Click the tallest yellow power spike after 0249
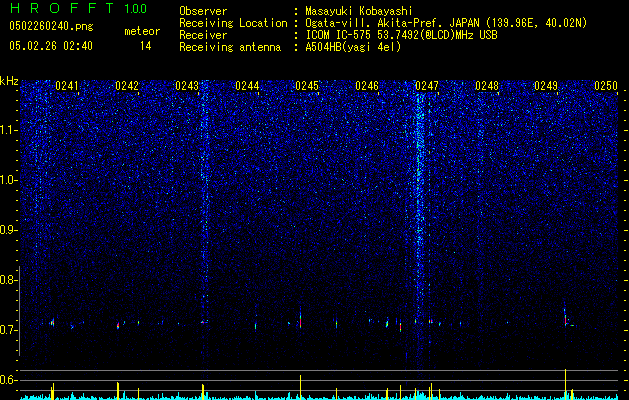 click(x=565, y=384)
